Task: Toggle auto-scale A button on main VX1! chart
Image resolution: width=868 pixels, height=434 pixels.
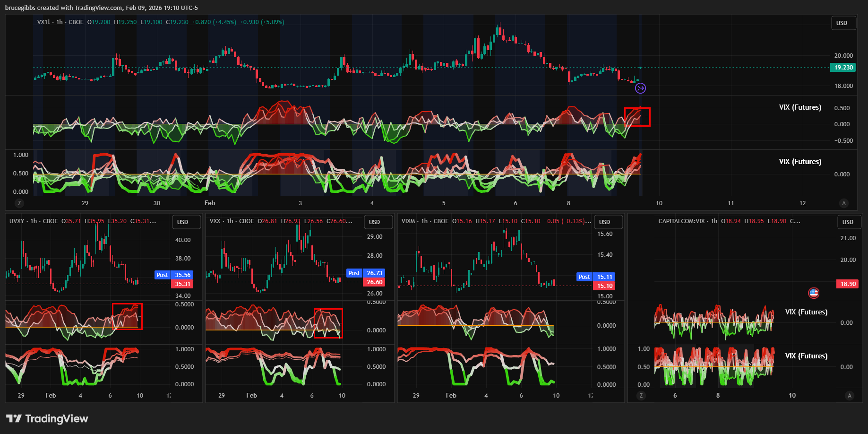Action: [844, 203]
